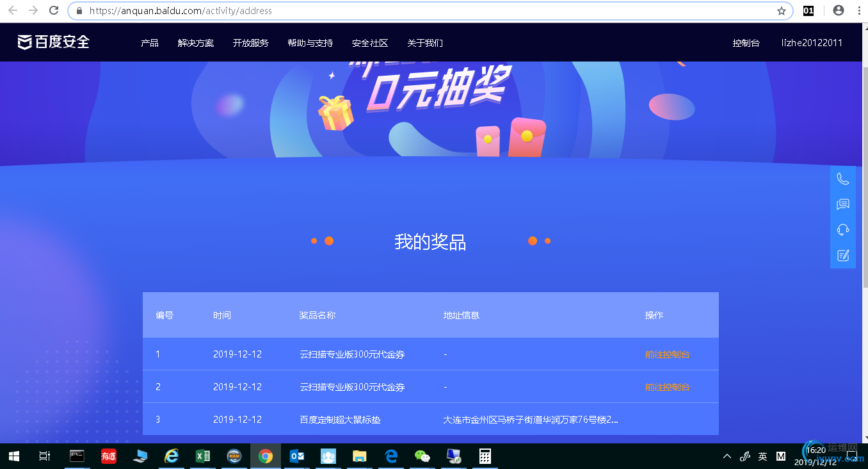Click the lizhe20122011 account name
Viewport: 868px width, 469px height.
[812, 43]
